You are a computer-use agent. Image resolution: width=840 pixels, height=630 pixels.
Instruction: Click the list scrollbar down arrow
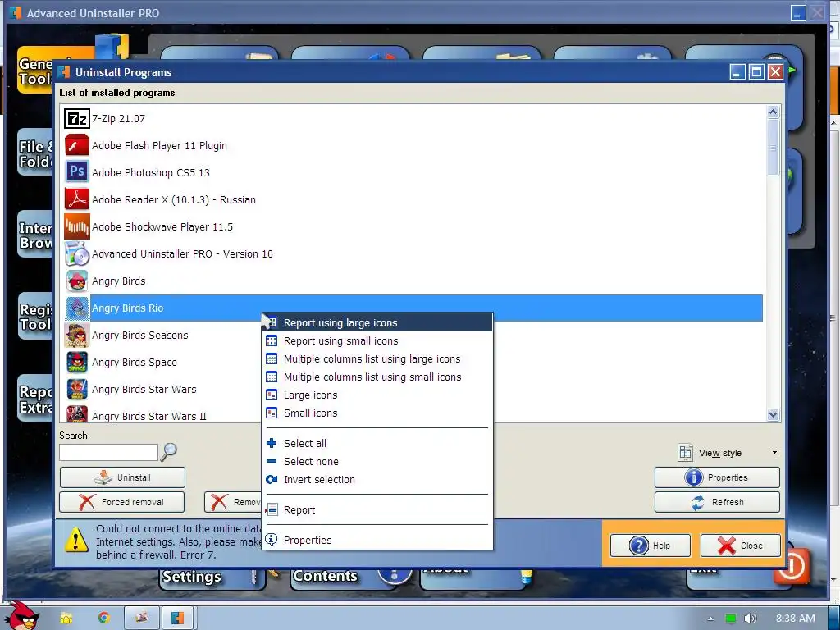[x=773, y=414]
